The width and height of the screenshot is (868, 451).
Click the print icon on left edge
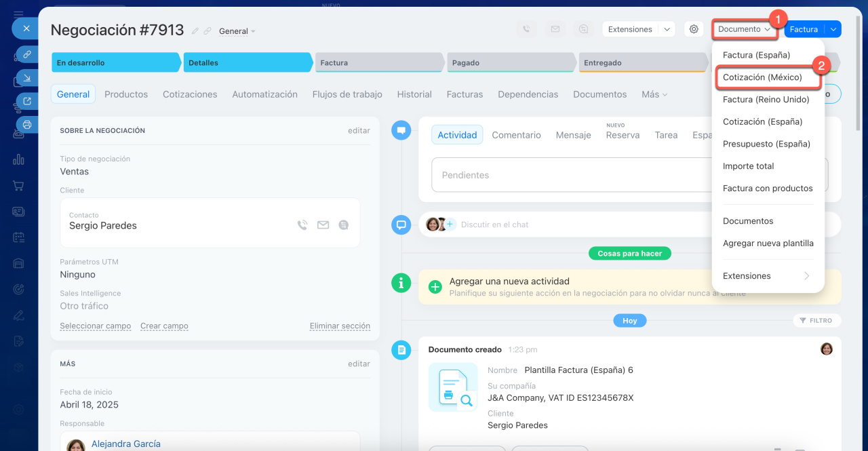click(27, 124)
